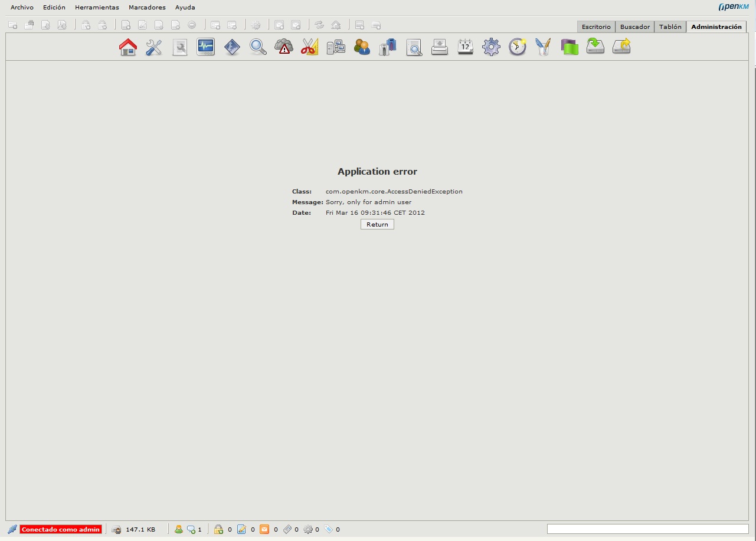Viewport: 756px width, 541px height.
Task: Click the greyed binoculars find folder icon
Action: pyautogui.click(x=29, y=25)
